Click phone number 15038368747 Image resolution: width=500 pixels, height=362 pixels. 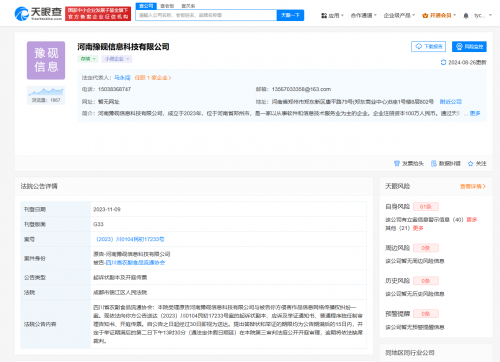(114, 89)
